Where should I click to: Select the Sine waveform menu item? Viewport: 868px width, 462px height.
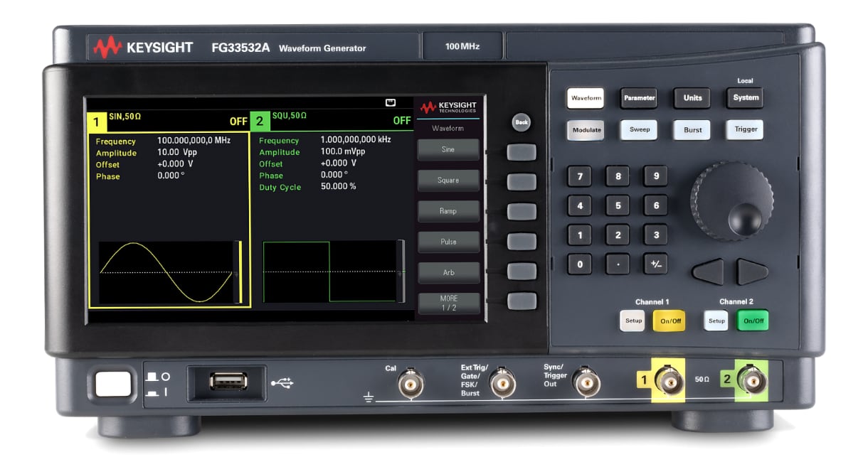click(448, 150)
